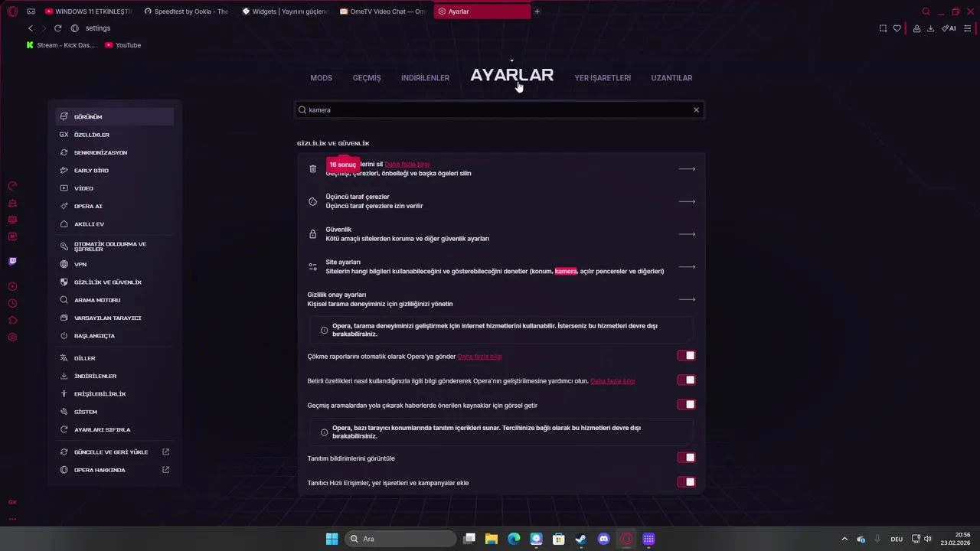Open the Opera menu logo button
The height and width of the screenshot is (551, 980).
[12, 11]
